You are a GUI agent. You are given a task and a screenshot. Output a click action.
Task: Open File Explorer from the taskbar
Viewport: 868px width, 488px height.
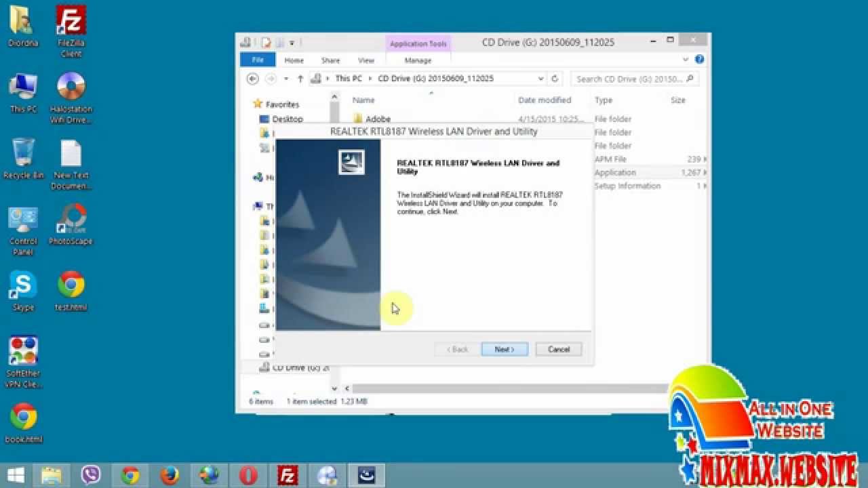pyautogui.click(x=52, y=475)
